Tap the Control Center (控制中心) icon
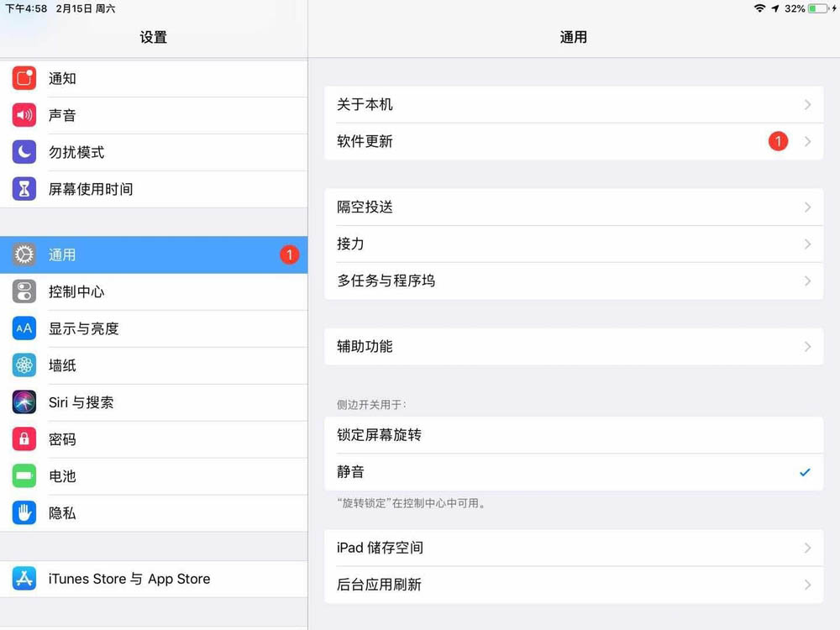 [24, 291]
